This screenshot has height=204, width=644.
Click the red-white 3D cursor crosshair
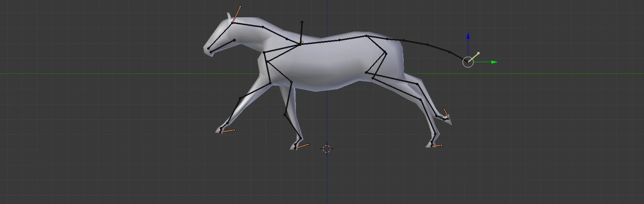tap(327, 149)
